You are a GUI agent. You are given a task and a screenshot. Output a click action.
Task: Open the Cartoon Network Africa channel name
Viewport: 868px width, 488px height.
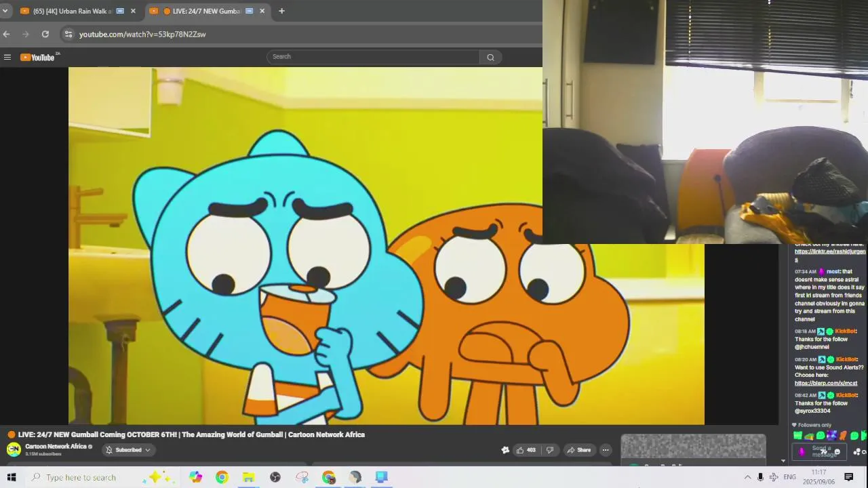56,447
